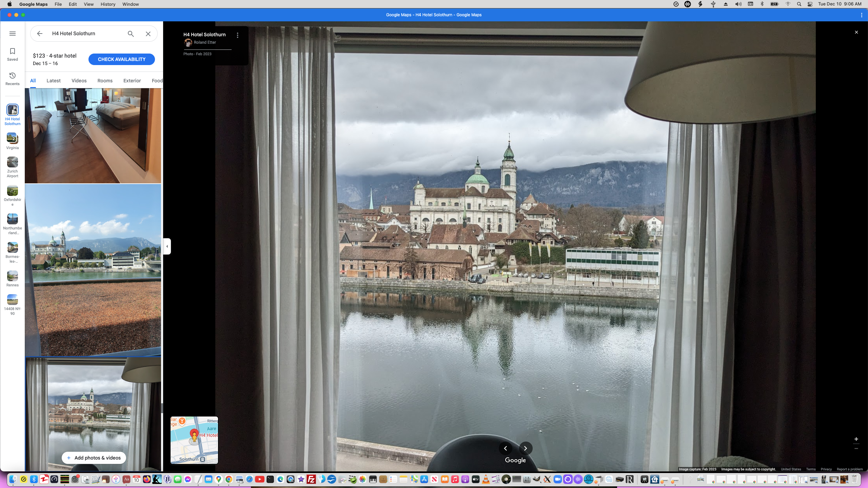Screen dimensions: 868x488
Task: Click the Check Availability button
Action: click(x=121, y=59)
